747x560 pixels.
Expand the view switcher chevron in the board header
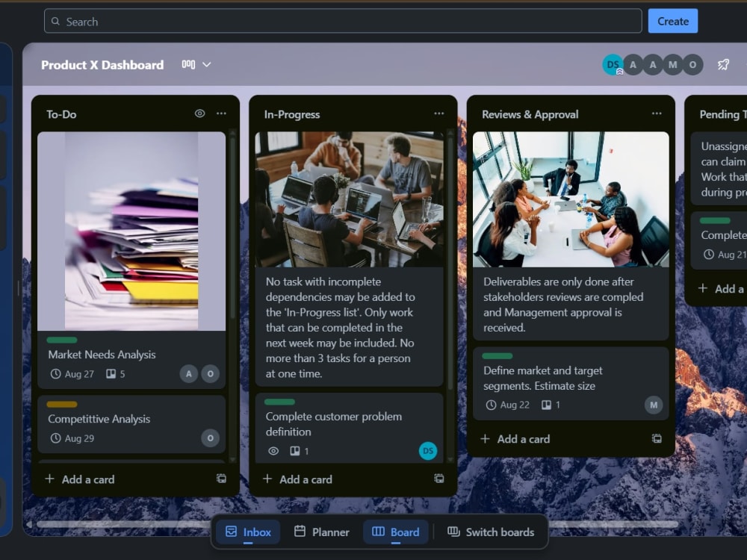(207, 64)
